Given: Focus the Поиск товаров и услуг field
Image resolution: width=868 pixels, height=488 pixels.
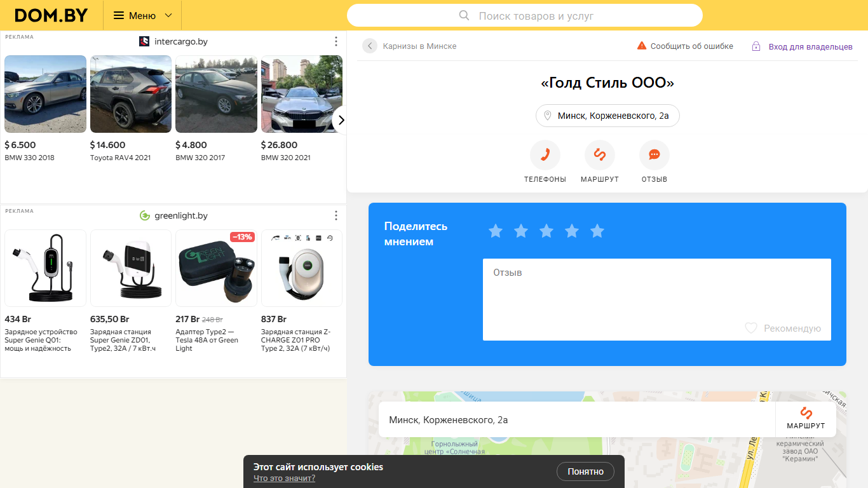Looking at the screenshot, I should 525,15.
